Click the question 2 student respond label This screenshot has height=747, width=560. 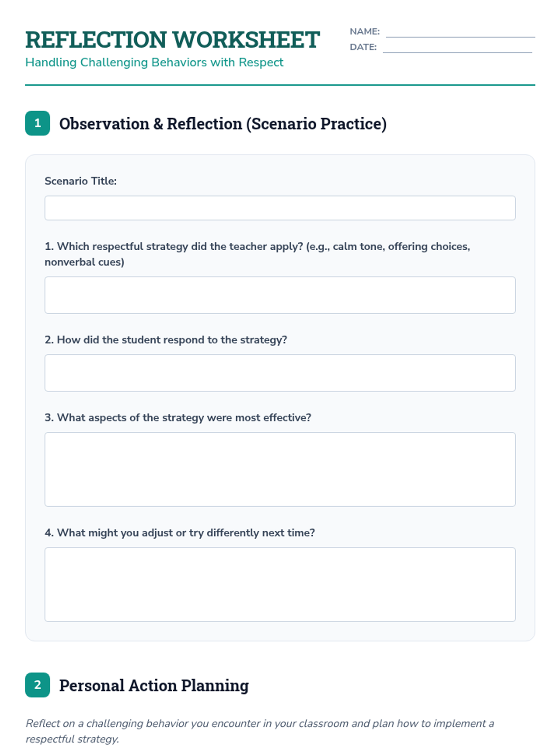pos(166,340)
